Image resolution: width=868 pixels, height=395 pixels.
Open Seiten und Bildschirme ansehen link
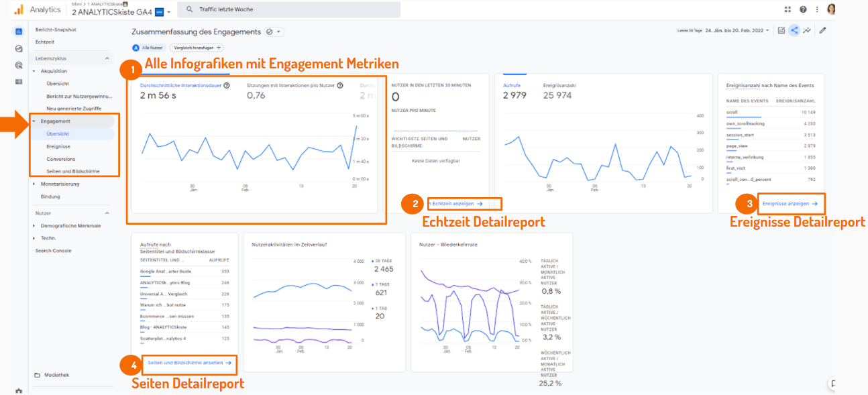[x=190, y=363]
